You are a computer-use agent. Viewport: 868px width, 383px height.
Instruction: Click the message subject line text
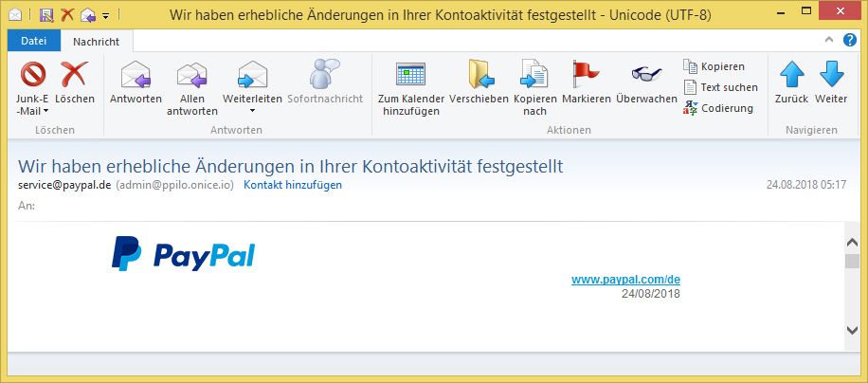point(291,166)
